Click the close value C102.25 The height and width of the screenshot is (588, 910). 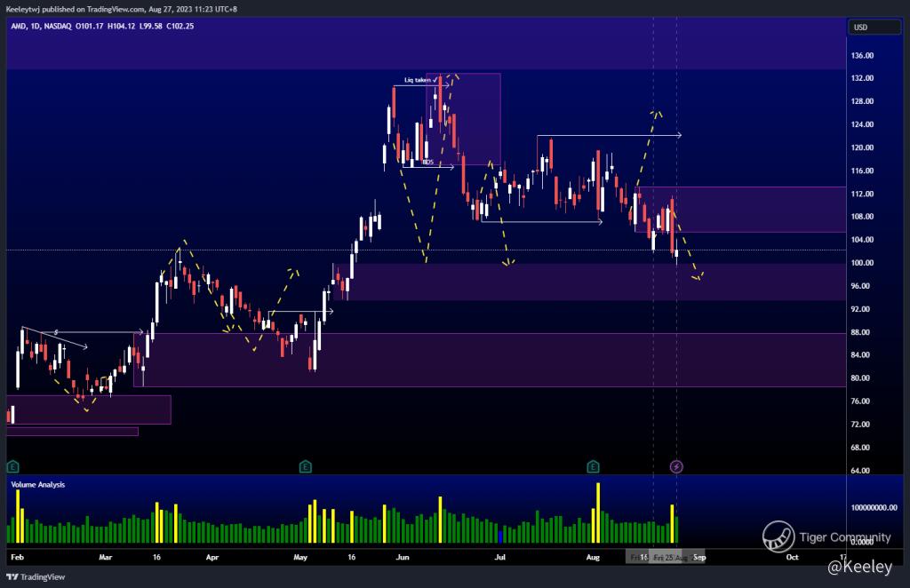[x=180, y=26]
